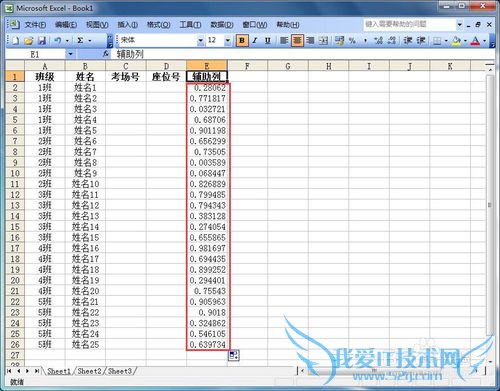Apply cell borders
500x391 pixels.
pyautogui.click(x=437, y=41)
